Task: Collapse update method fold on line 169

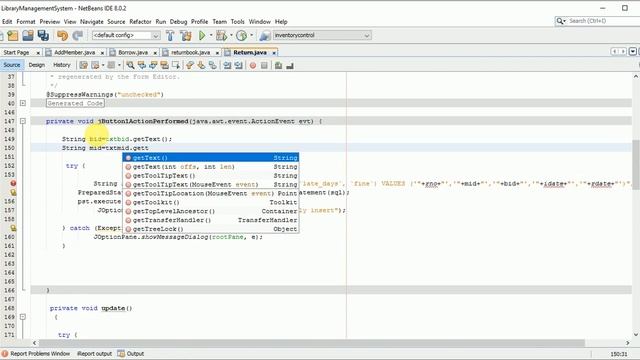Action: pyautogui.click(x=23, y=317)
